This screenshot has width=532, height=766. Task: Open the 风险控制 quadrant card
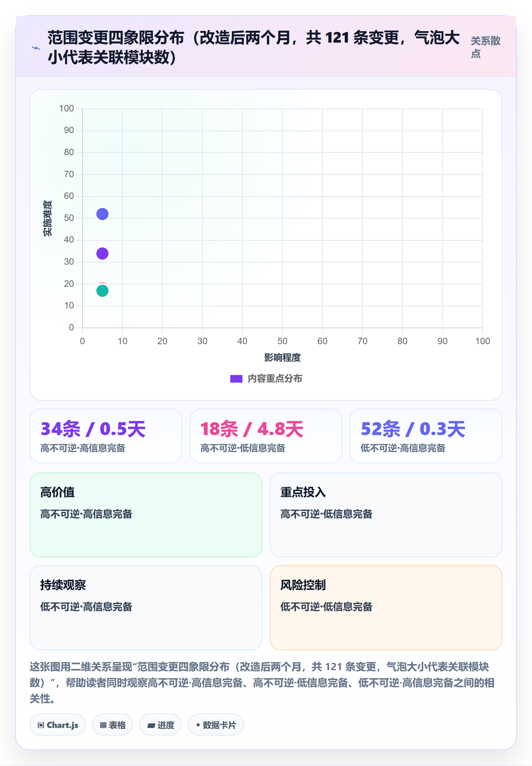point(386,608)
